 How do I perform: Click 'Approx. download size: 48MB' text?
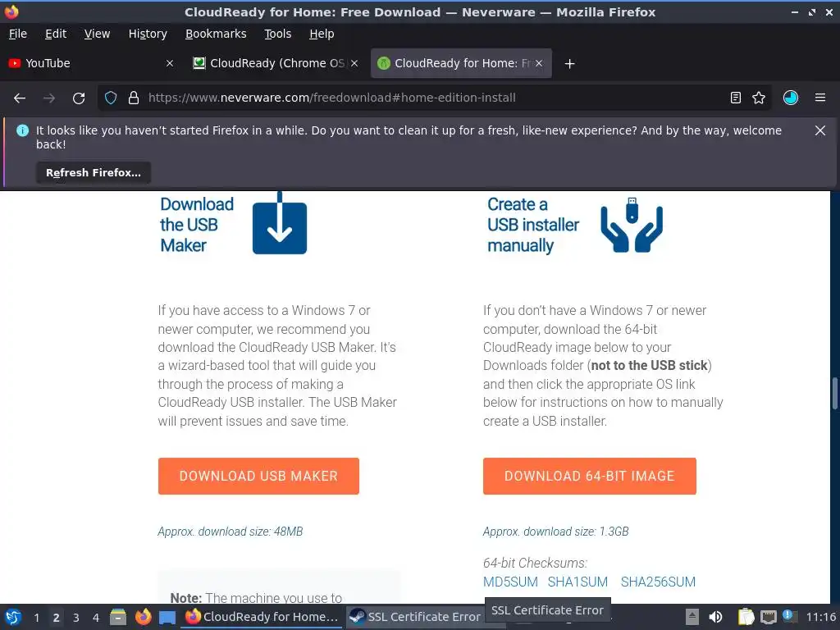(x=231, y=532)
